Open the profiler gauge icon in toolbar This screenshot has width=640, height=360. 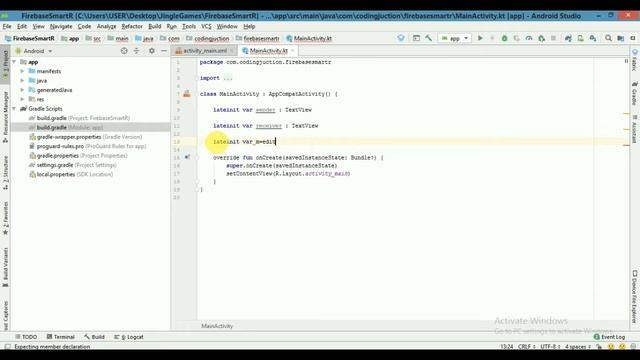point(529,38)
